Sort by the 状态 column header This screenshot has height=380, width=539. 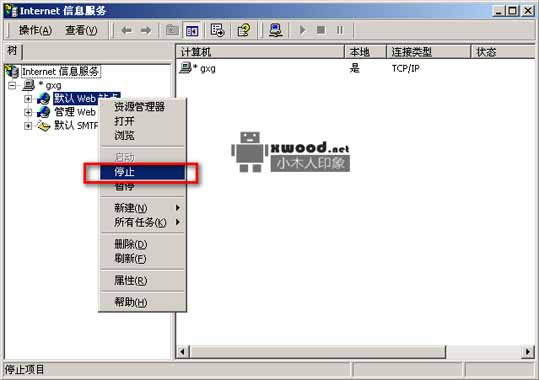tap(503, 52)
